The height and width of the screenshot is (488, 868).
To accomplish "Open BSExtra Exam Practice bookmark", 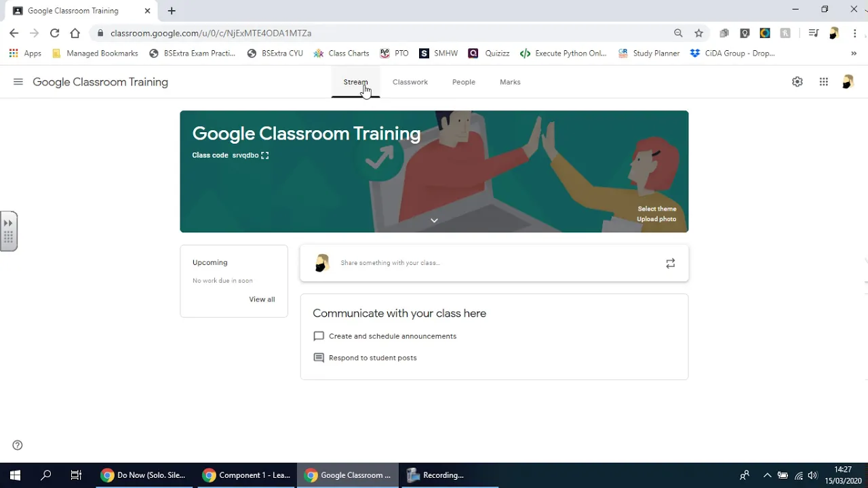I will pos(192,54).
